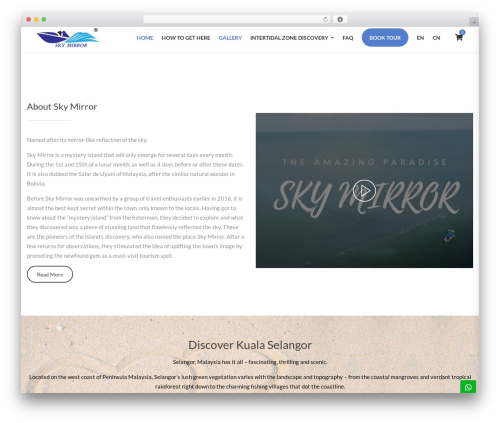The image size is (500, 423).
Task: Open the GALLERY menu item
Action: (x=230, y=38)
